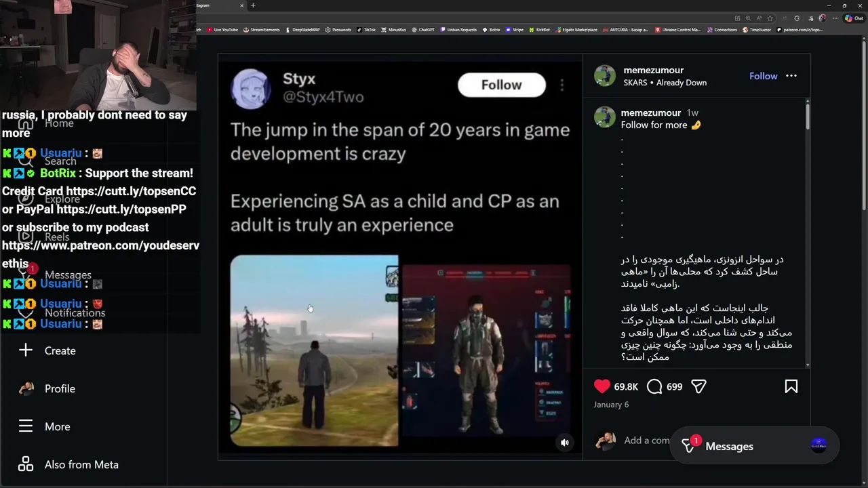
Task: Open the browser three-dot settings menu
Action: coord(833,18)
